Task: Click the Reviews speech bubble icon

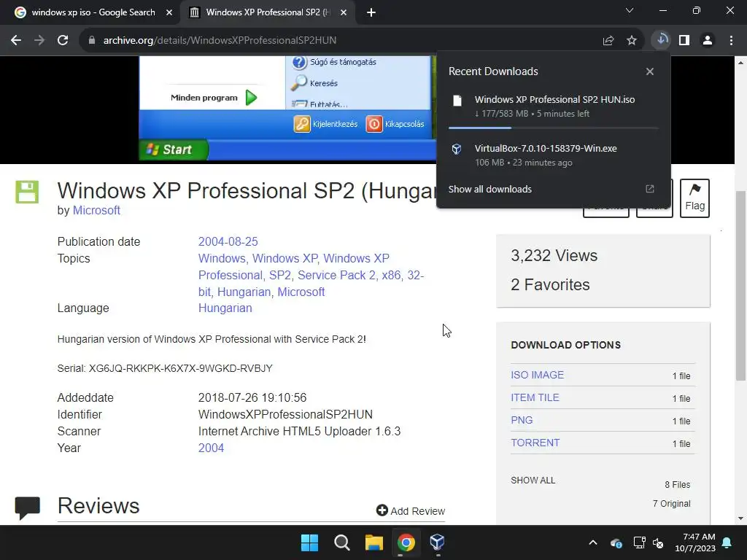Action: tap(27, 507)
